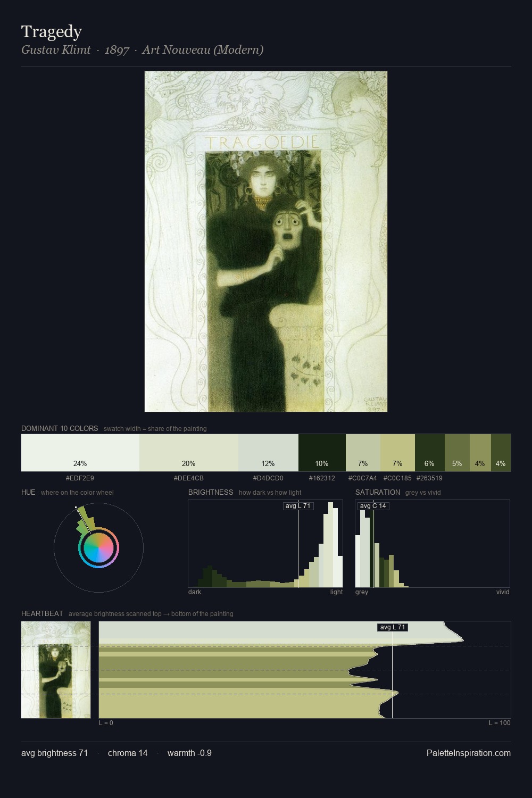Click the hex label #C0C7A4
This screenshot has width=532, height=798.
pos(362,478)
